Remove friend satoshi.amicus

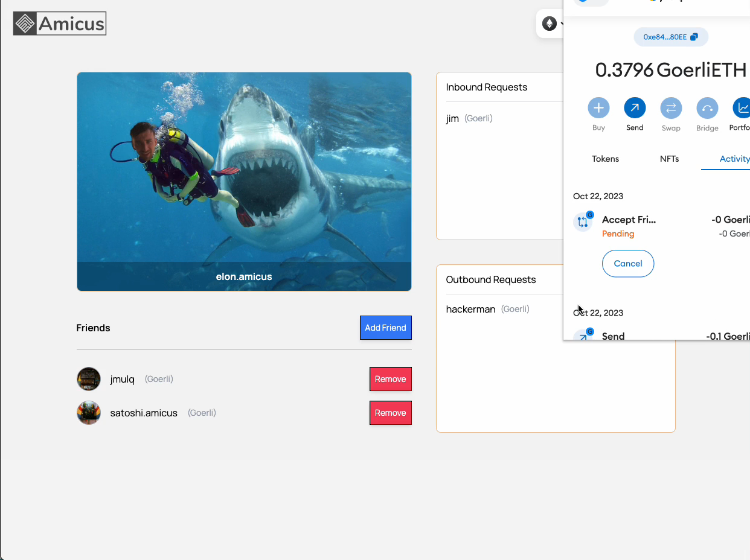tap(391, 413)
